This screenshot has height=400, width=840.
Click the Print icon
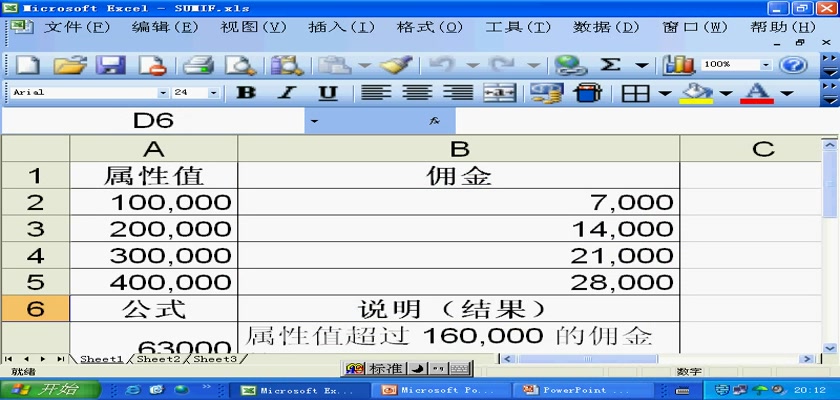pyautogui.click(x=199, y=65)
